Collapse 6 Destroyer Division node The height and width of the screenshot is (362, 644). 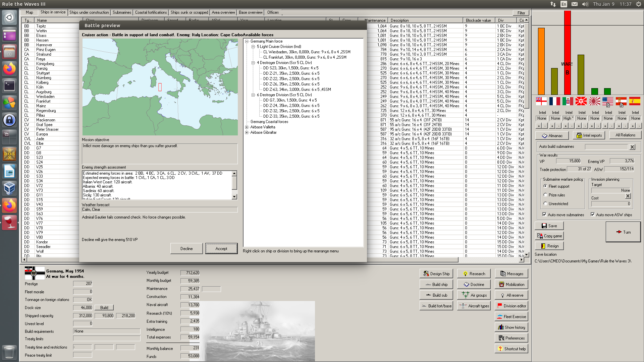point(253,95)
